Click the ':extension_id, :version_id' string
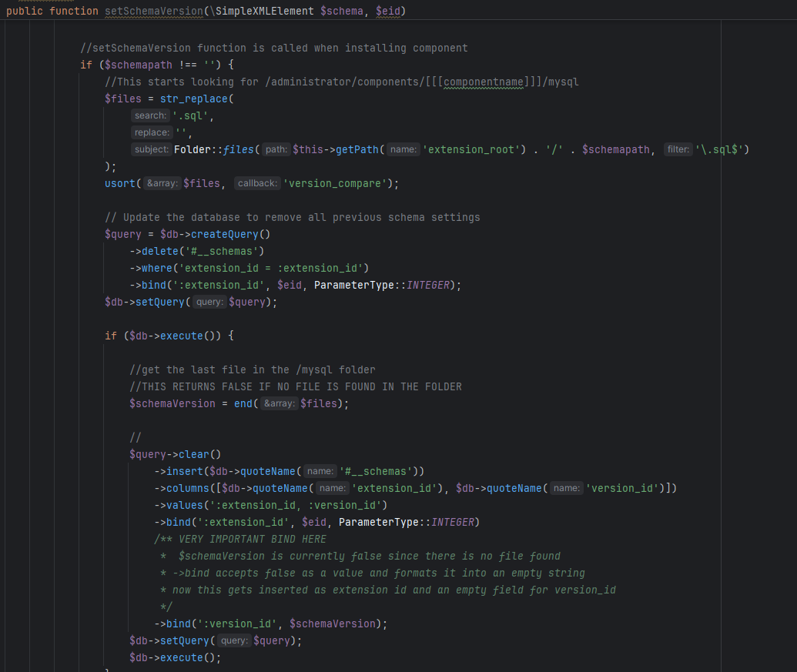797x672 pixels. (x=296, y=506)
